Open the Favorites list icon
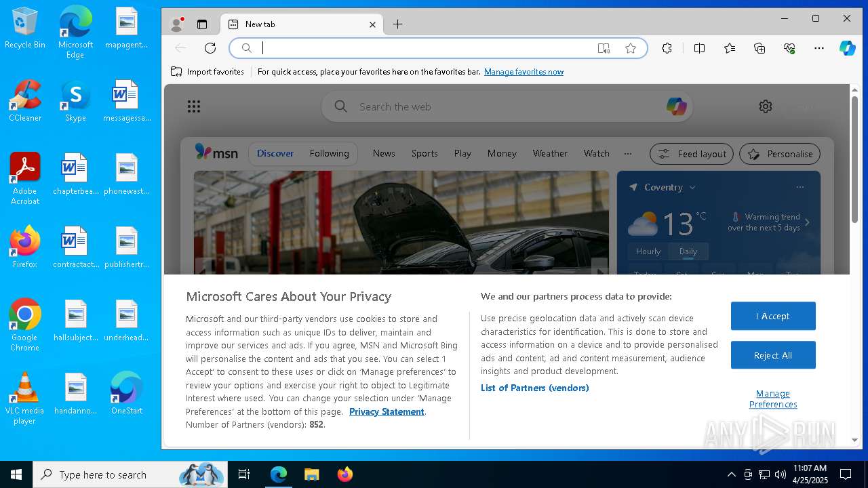The height and width of the screenshot is (488, 868). point(730,48)
